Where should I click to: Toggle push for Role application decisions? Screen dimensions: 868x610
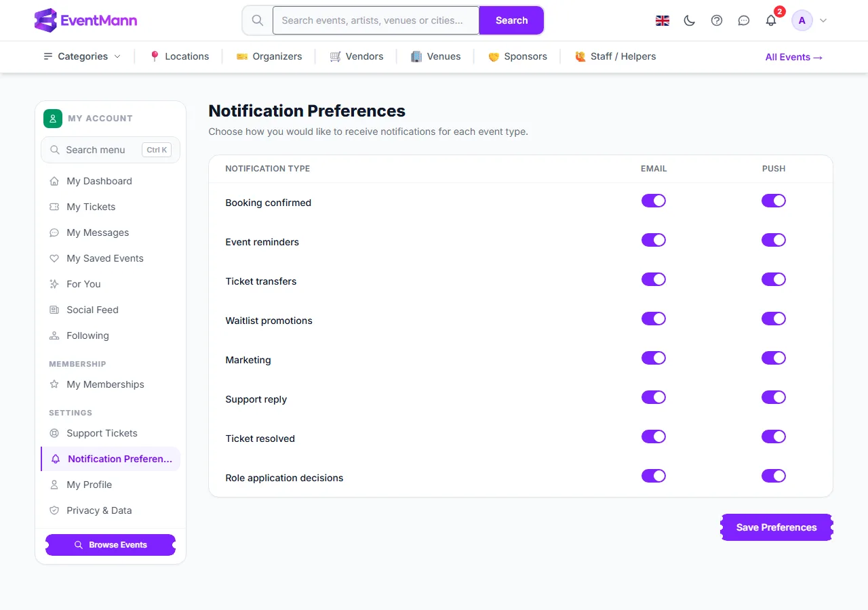point(774,476)
